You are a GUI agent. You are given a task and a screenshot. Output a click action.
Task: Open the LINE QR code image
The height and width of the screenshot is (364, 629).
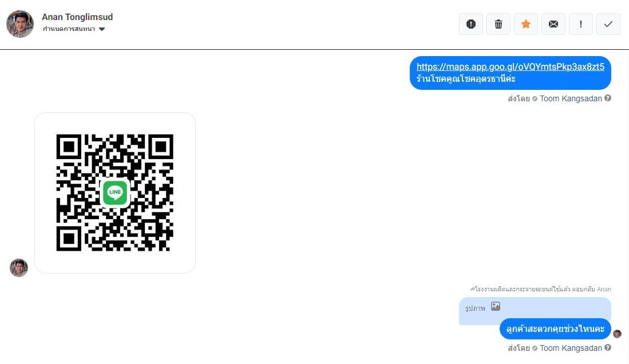point(115,193)
